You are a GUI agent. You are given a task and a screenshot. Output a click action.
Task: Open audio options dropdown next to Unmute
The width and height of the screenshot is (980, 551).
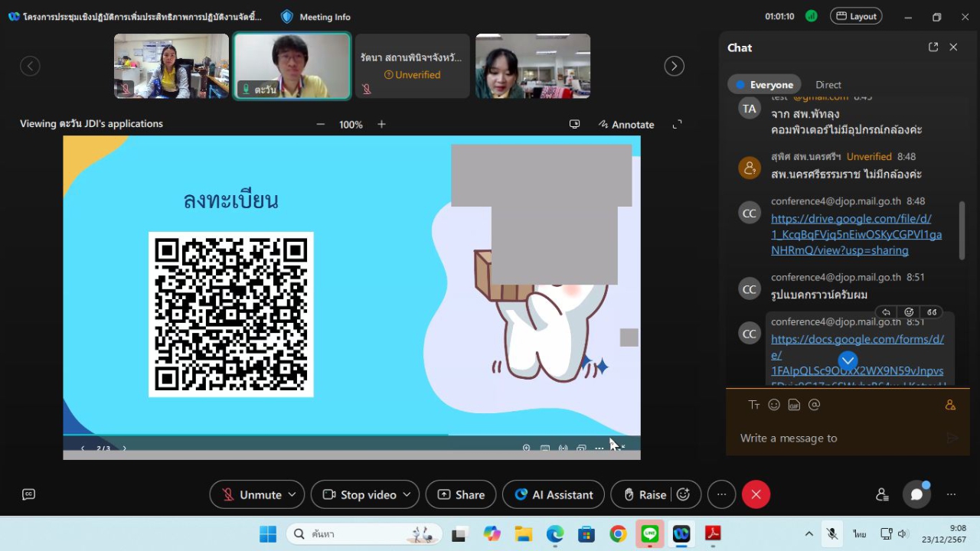[x=292, y=494]
